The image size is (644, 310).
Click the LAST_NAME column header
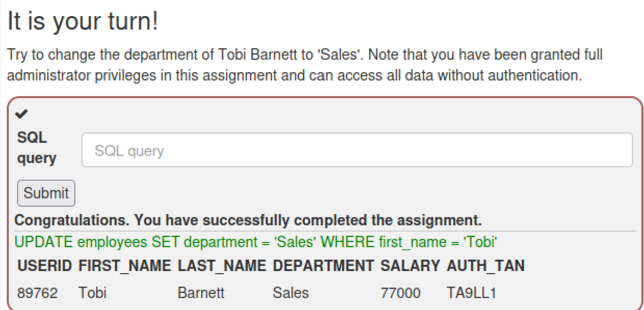click(222, 266)
